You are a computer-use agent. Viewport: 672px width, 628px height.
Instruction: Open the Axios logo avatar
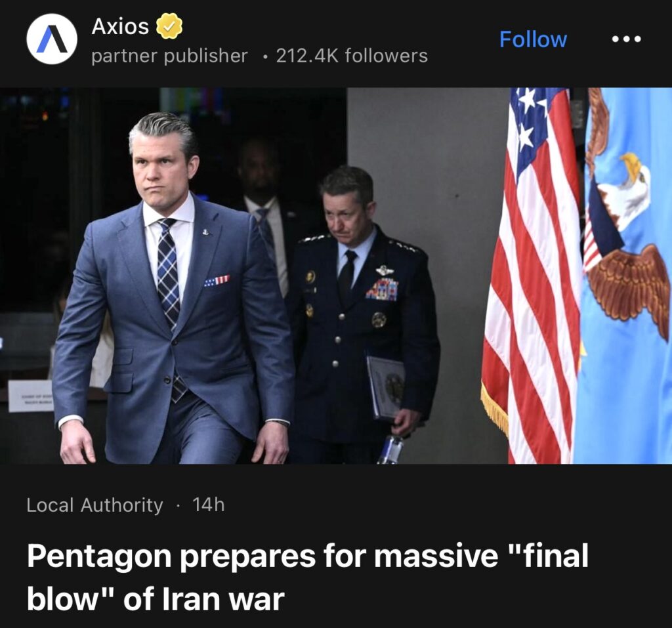(52, 39)
